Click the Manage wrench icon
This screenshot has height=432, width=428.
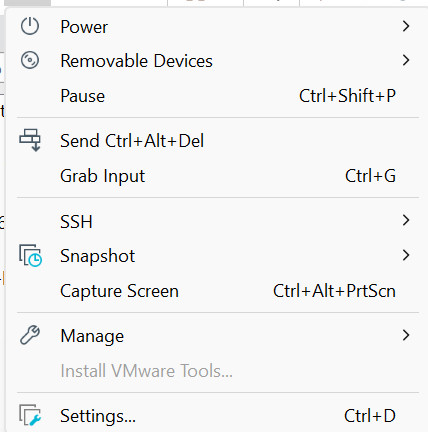click(30, 335)
